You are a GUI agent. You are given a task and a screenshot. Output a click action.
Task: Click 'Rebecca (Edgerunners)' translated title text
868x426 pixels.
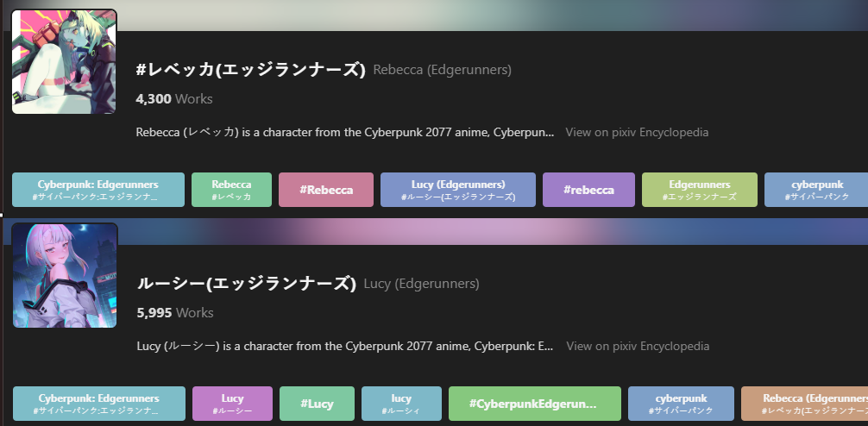coord(443,70)
